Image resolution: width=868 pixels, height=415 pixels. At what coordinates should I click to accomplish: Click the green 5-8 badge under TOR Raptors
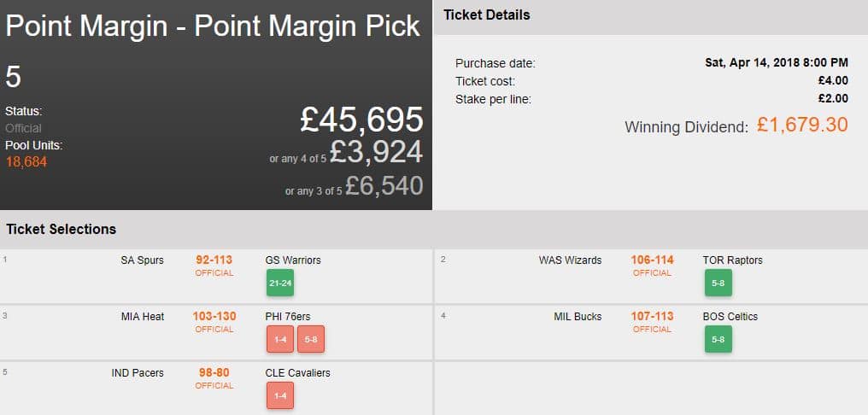pyautogui.click(x=718, y=283)
